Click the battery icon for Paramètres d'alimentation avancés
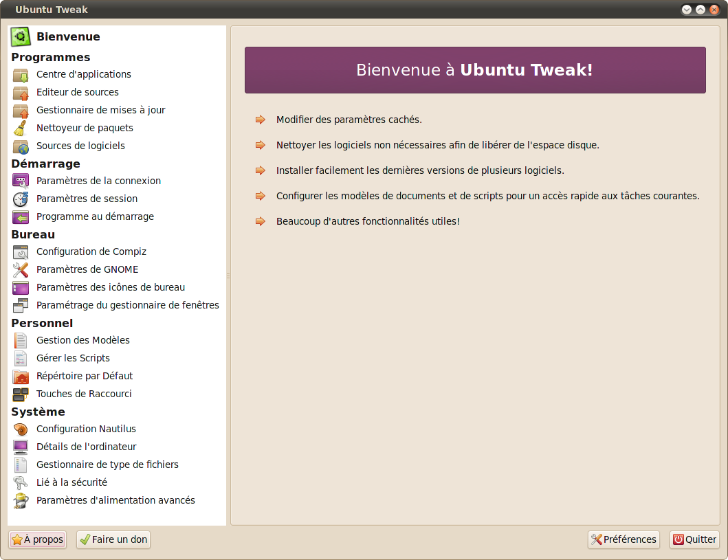This screenshot has width=728, height=560. (x=21, y=501)
